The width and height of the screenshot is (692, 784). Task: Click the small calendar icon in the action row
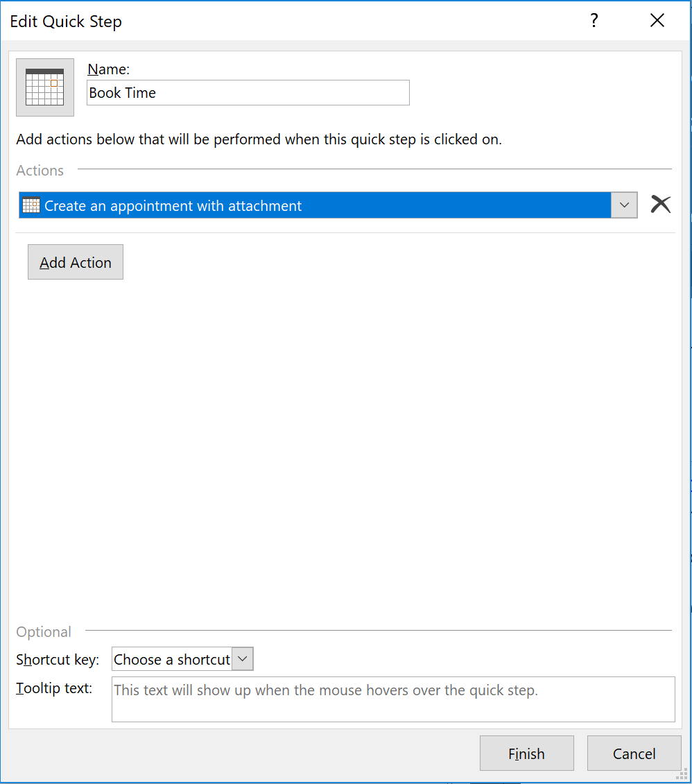[x=31, y=205]
